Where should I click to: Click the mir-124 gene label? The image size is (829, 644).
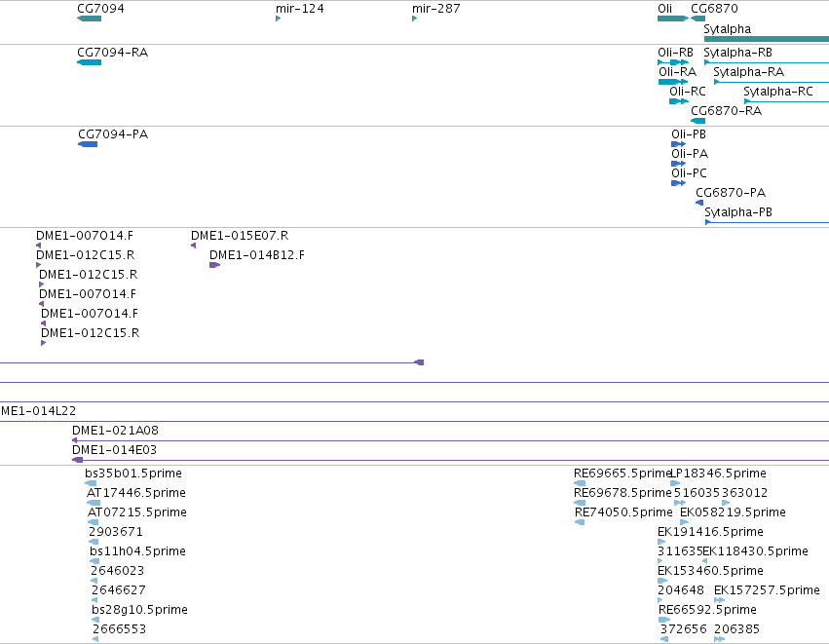pos(300,9)
